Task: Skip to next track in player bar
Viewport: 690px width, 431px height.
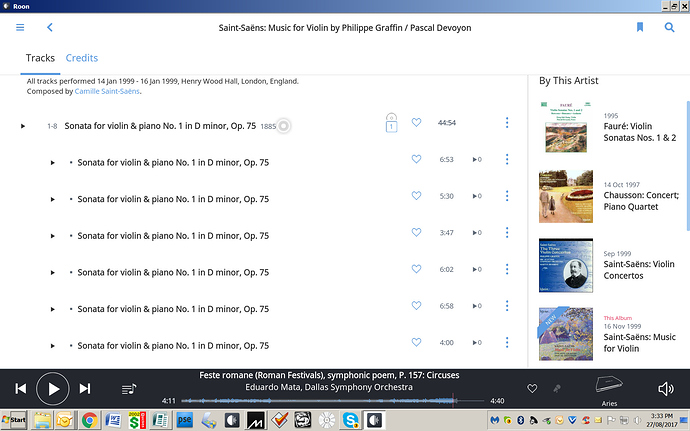Action: (x=84, y=389)
